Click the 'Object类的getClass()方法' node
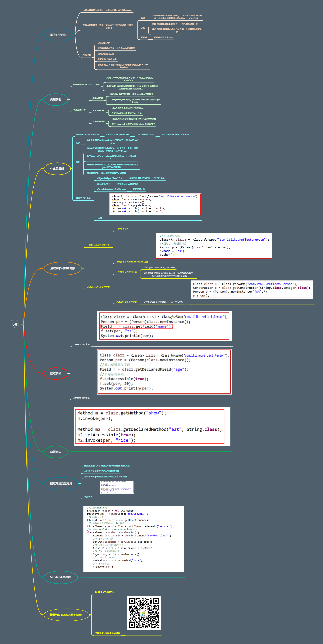This screenshot has width=323, height=644. (110, 178)
